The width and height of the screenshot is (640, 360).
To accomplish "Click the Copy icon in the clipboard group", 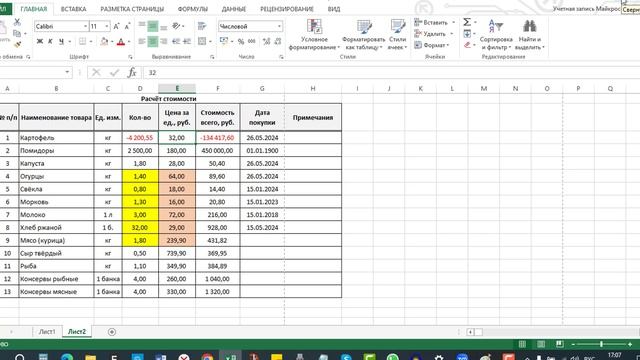I will (17, 33).
